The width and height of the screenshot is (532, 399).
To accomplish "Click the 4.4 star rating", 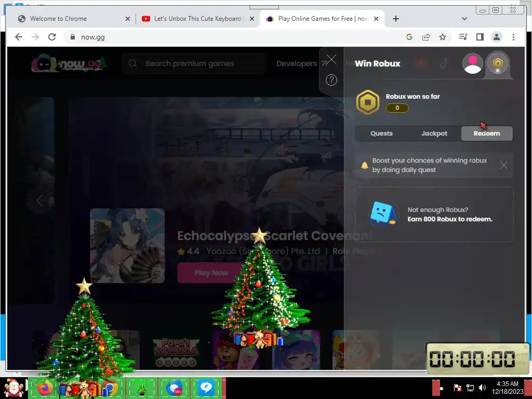I will pos(189,251).
